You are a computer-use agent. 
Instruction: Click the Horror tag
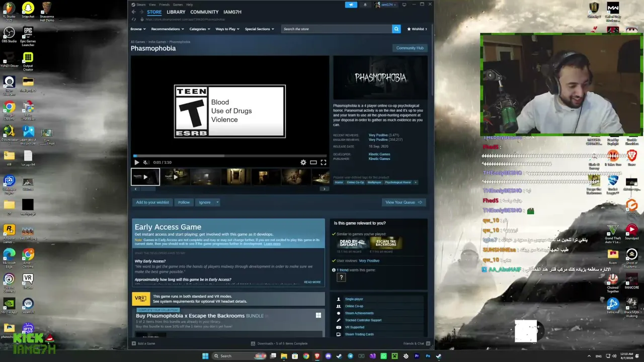[x=339, y=182]
